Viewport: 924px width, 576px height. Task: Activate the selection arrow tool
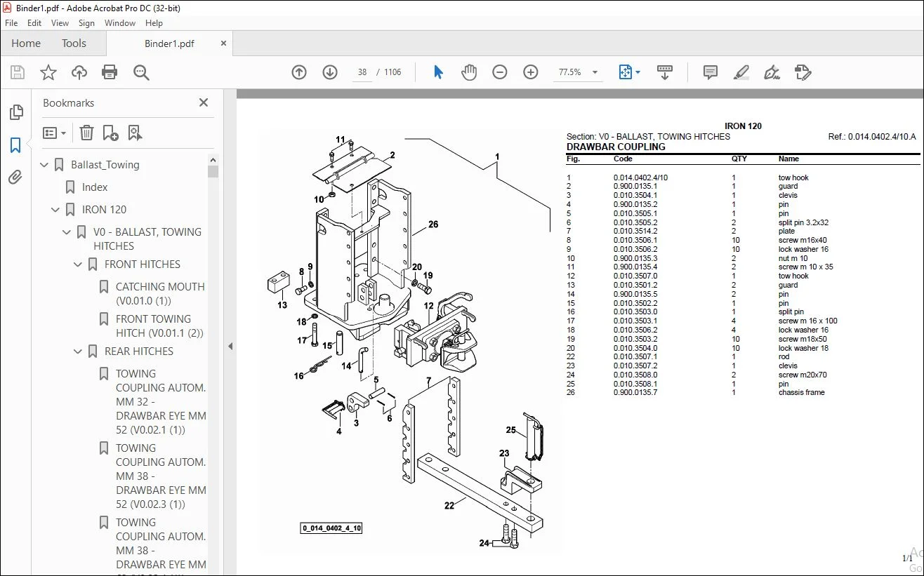click(438, 72)
